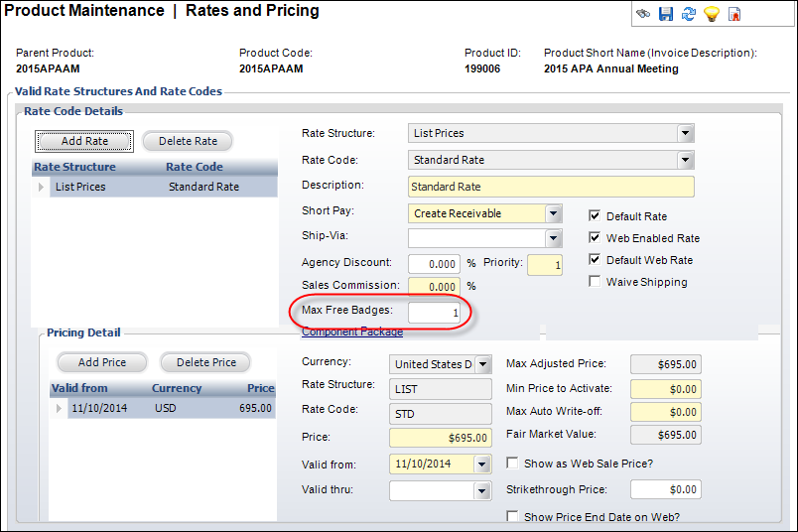Sort by Valid from column header
Screen dimensions: 798x532
pos(79,388)
